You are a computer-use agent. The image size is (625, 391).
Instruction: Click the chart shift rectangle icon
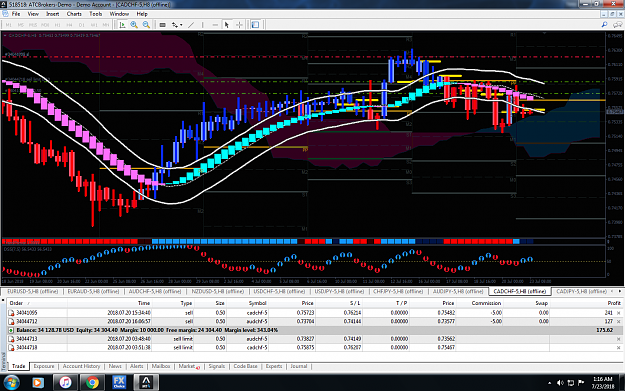[x=162, y=25]
